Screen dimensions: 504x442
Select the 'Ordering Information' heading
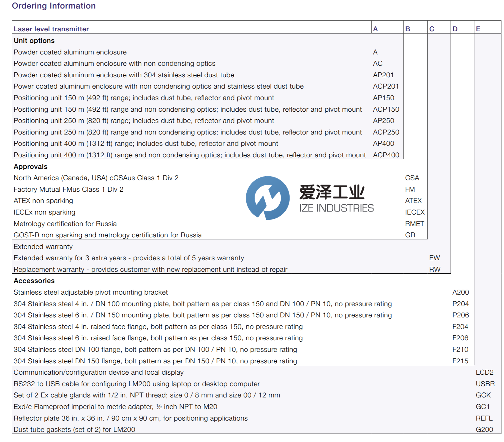pos(54,6)
